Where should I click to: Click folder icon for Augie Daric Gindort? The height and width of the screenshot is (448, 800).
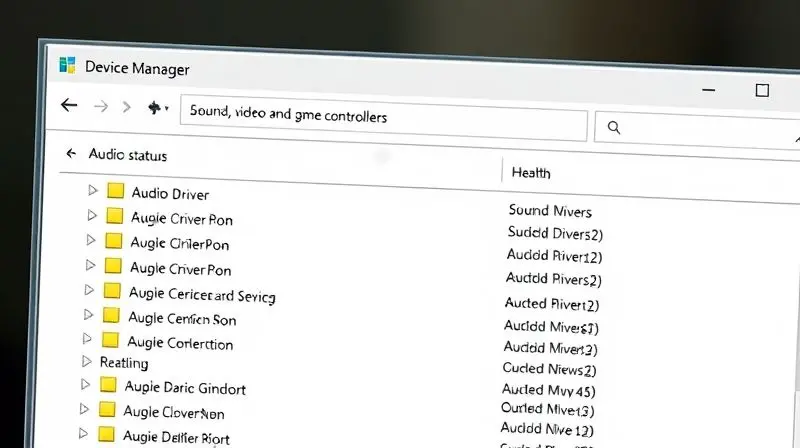(x=108, y=385)
